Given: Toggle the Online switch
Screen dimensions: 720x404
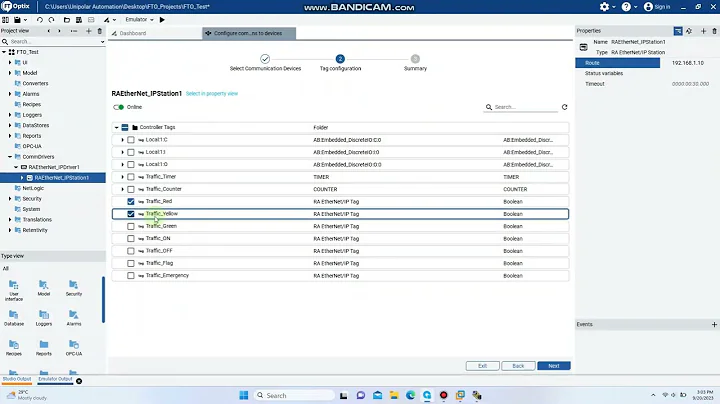Looking at the screenshot, I should (119, 107).
